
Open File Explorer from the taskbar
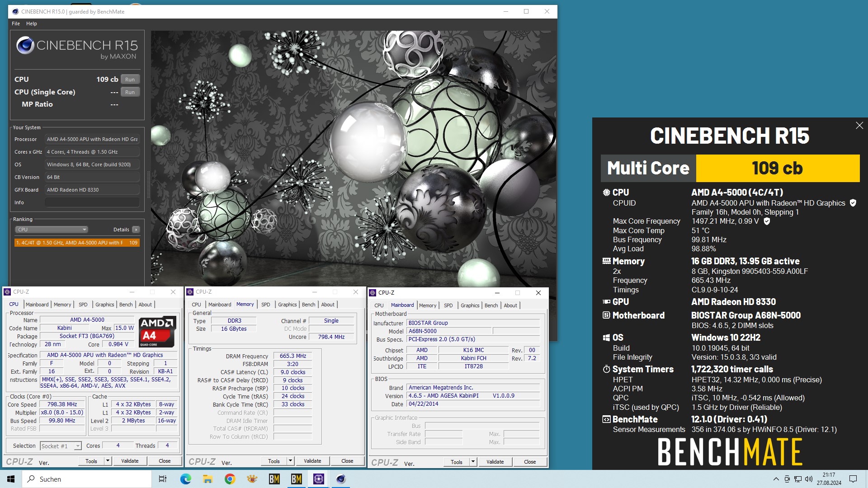tap(208, 479)
